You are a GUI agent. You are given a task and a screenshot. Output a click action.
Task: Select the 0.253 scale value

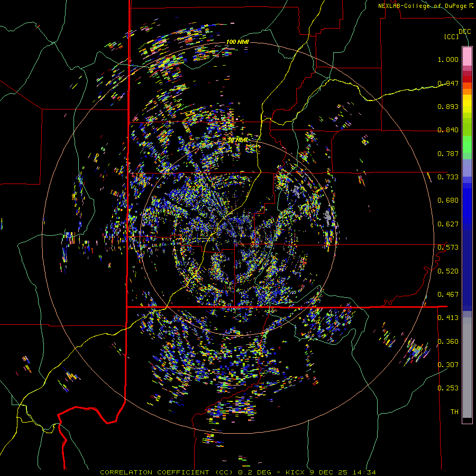pyautogui.click(x=448, y=388)
